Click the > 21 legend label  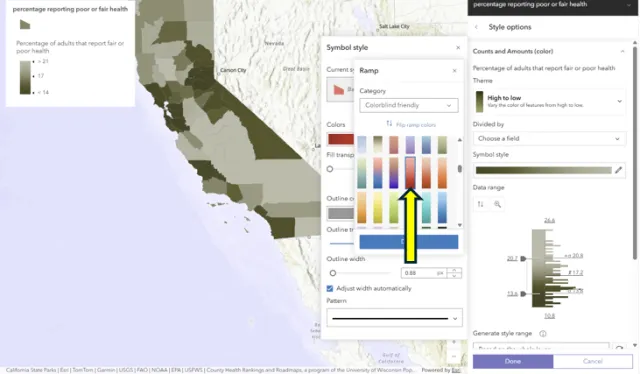43,62
